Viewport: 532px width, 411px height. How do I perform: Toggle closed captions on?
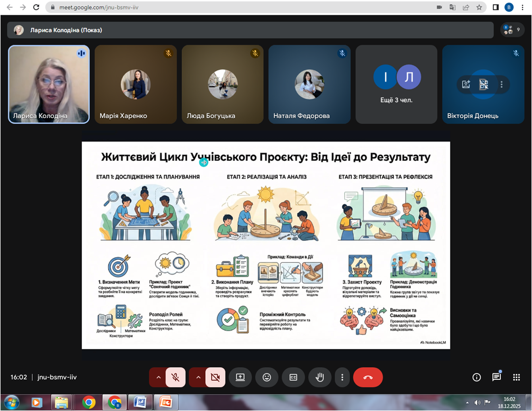click(x=293, y=377)
